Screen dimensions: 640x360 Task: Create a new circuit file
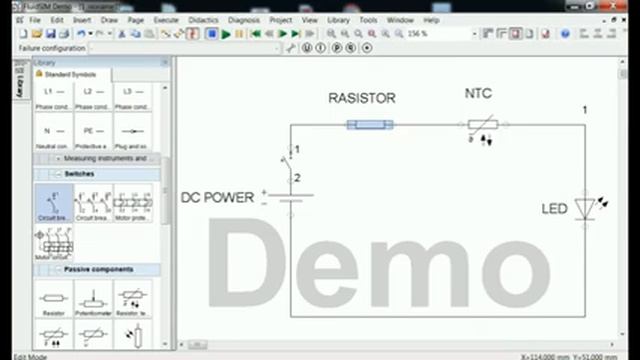click(x=23, y=34)
